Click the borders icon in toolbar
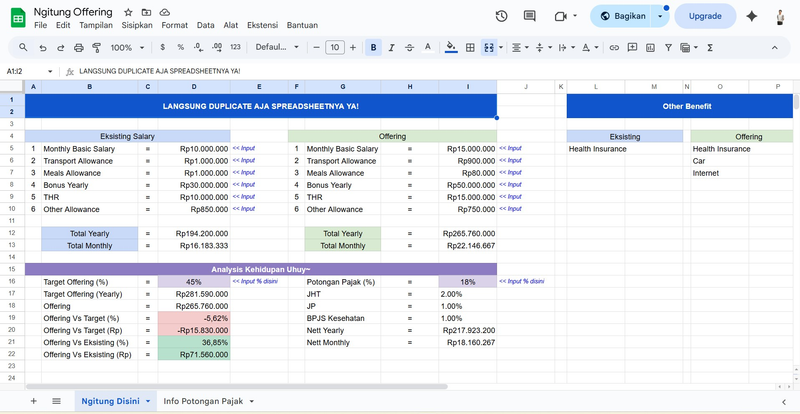800x414 pixels. [x=470, y=47]
